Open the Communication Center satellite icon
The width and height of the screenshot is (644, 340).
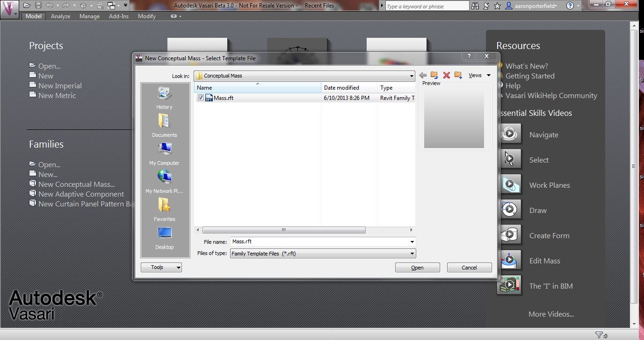(x=486, y=6)
